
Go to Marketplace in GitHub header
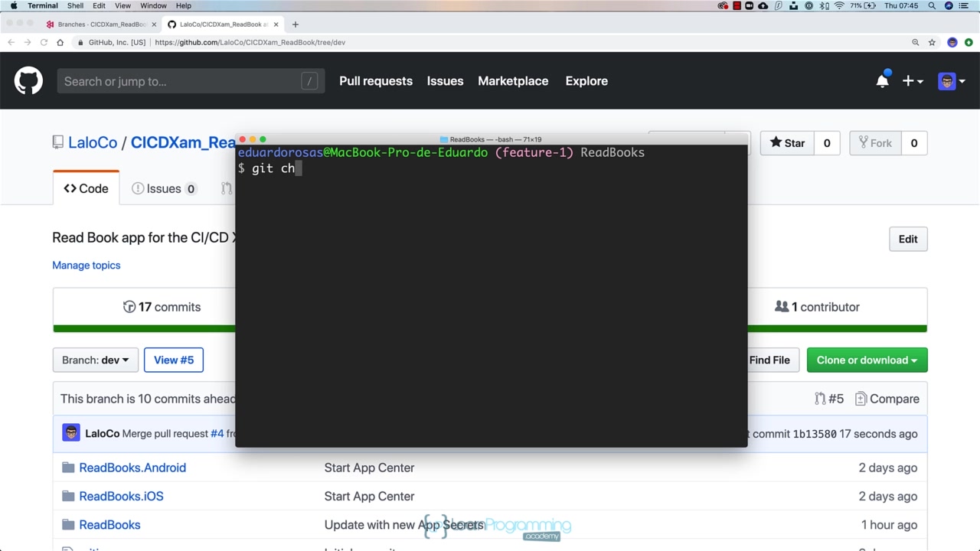pos(513,81)
